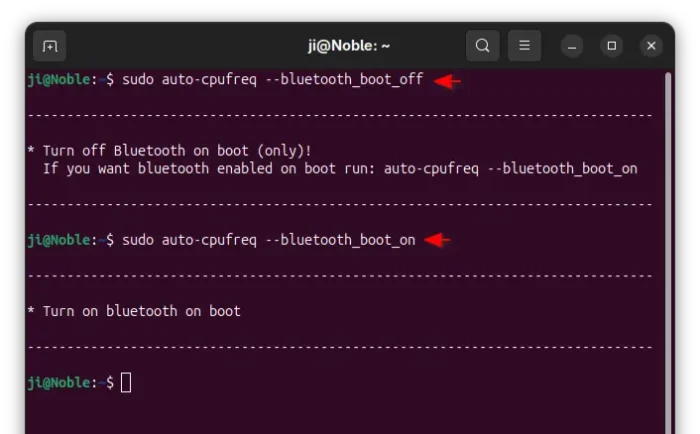Click the block cursor at the last prompt

point(126,382)
